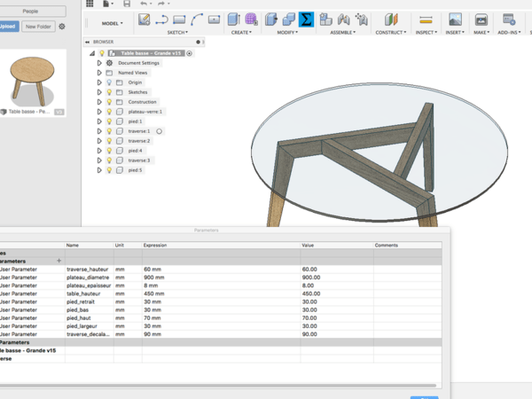Click the Save icon

(127, 4)
